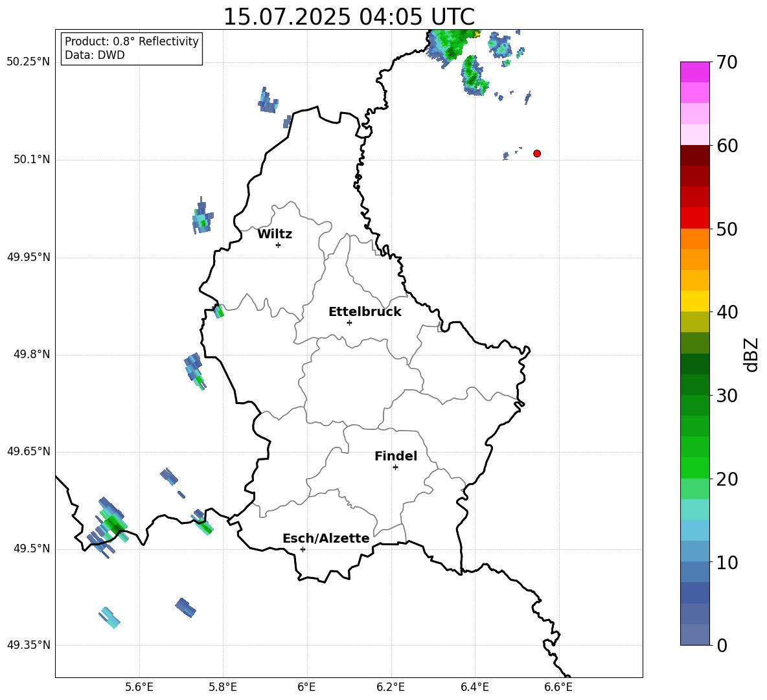Click the 50.1°N latitude tick label
Image resolution: width=767 pixels, height=700 pixels.
point(31,160)
